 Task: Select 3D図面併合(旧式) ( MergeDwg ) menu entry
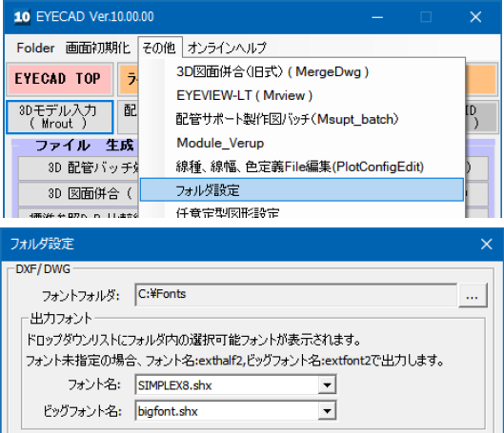301,72
